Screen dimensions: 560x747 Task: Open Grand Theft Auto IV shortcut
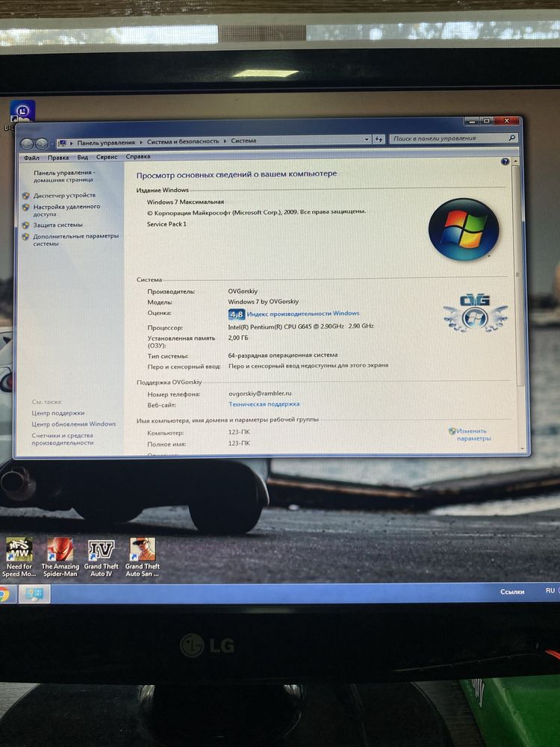coord(101,557)
